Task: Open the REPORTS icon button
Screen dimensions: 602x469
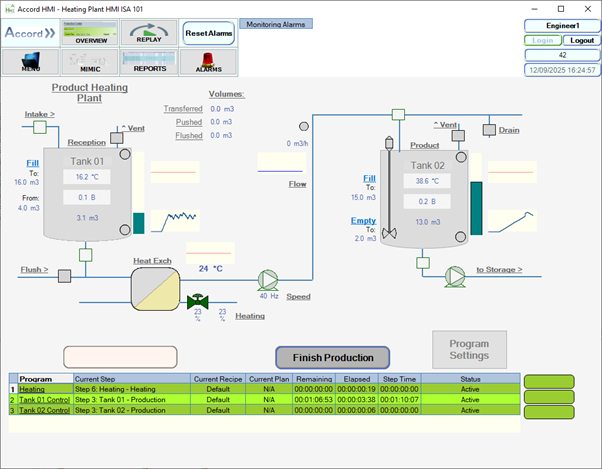Action: (x=148, y=62)
